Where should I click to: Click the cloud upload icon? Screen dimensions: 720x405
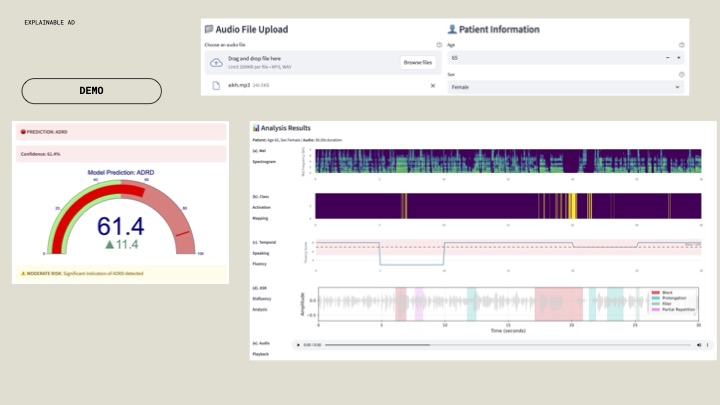(x=216, y=62)
